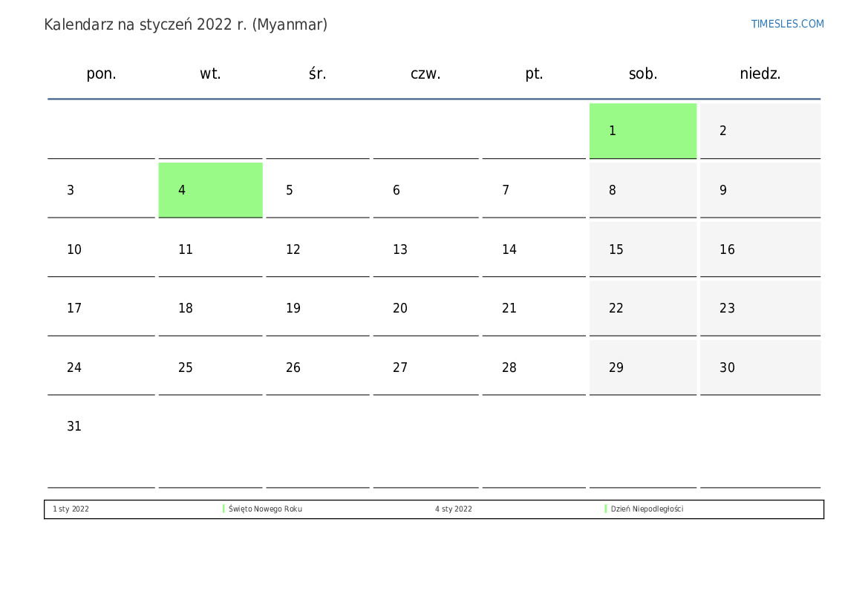Click calendar day 30
Viewport: 868px width, 614px height.
pyautogui.click(x=760, y=368)
